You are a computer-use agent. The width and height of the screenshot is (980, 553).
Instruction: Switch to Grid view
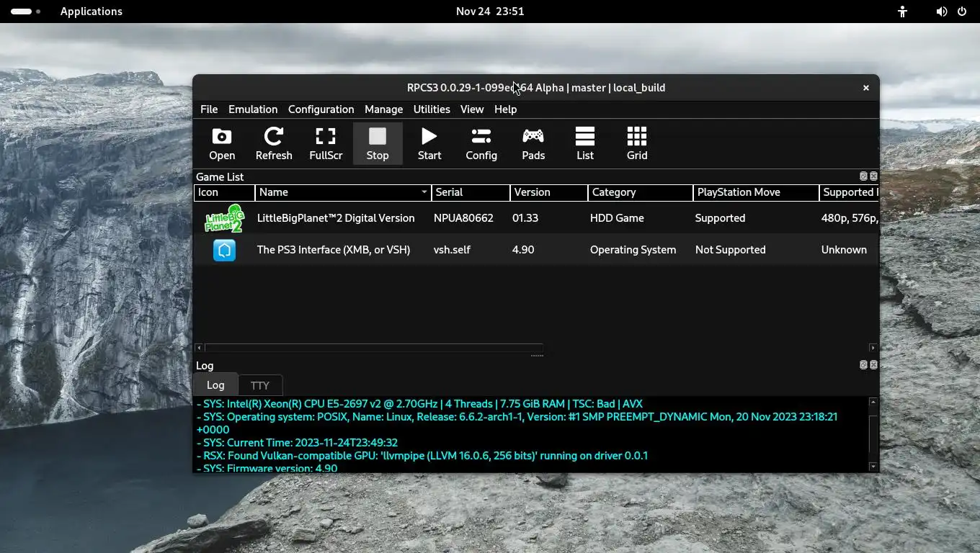point(637,143)
